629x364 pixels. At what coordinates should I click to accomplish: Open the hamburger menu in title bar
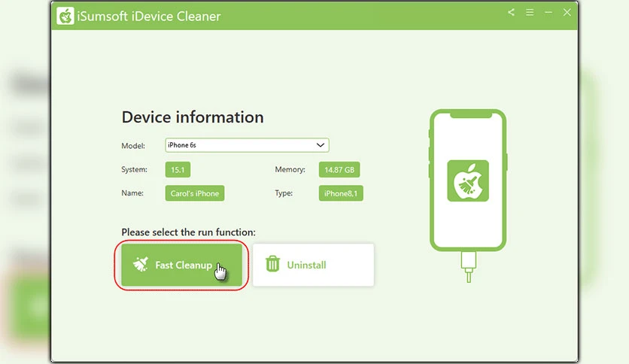pos(530,13)
